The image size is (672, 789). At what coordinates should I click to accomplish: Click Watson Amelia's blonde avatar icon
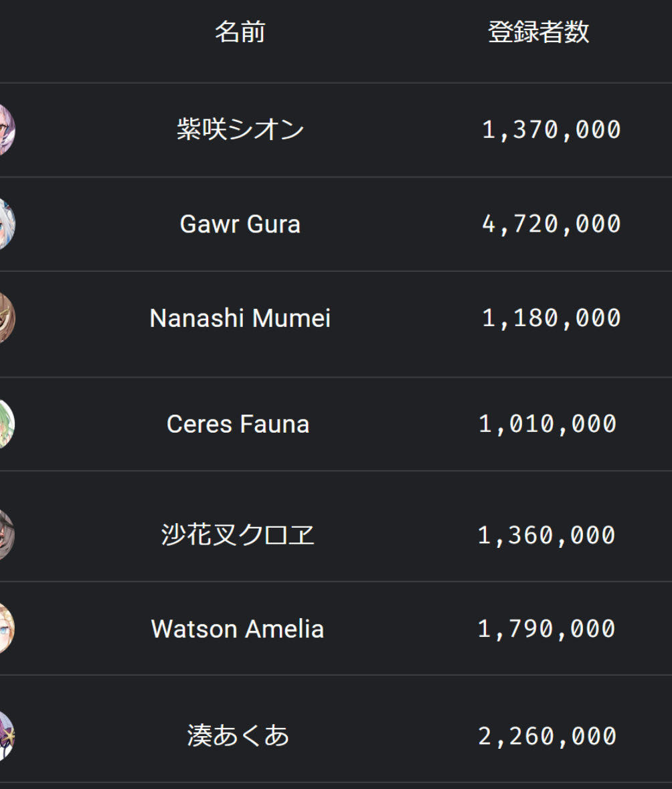(x=7, y=628)
